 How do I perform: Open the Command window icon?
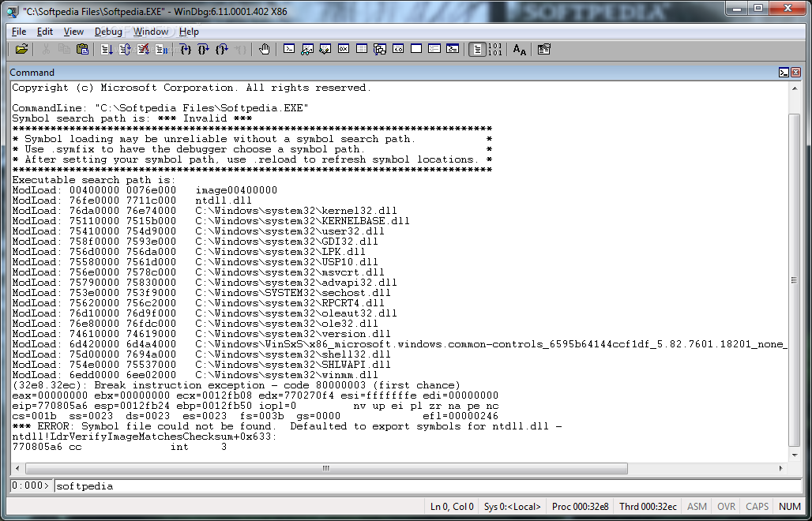tap(289, 49)
